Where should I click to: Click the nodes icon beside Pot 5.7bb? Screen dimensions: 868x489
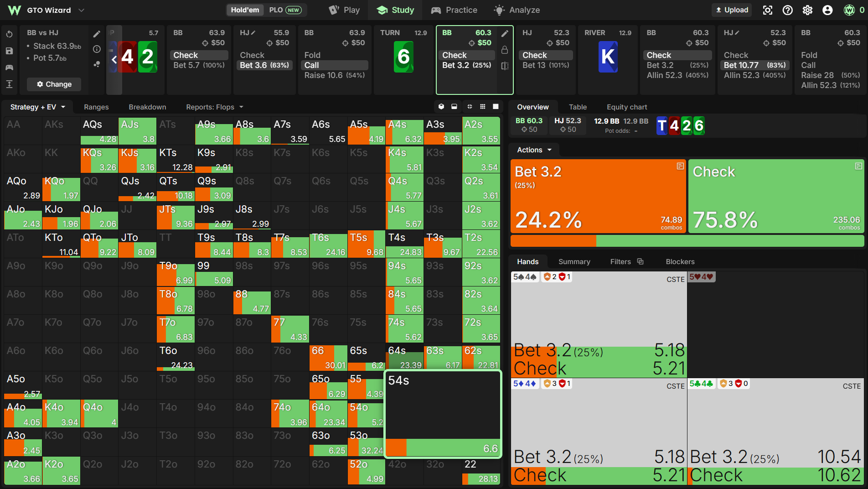[x=97, y=64]
